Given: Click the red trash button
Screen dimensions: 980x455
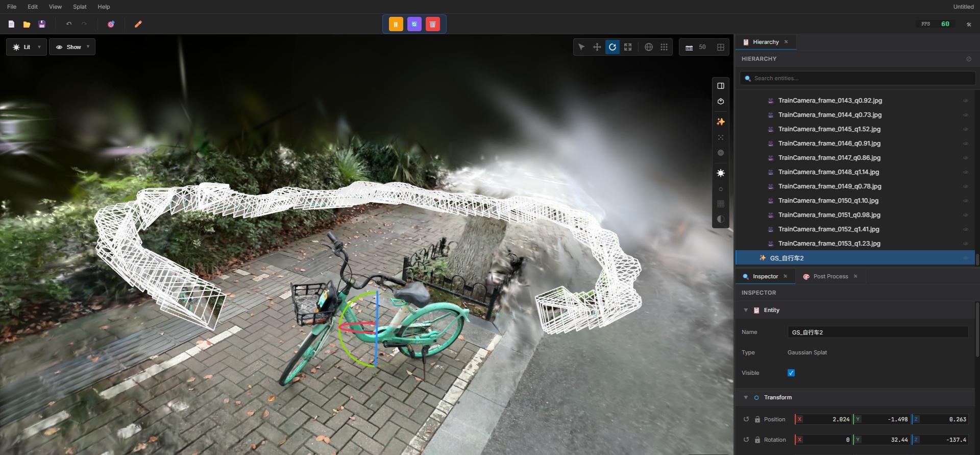Looking at the screenshot, I should point(433,24).
